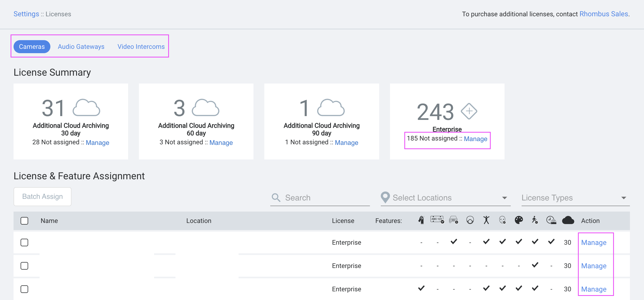Click the Features: label in table header
The image size is (644, 300).
[389, 221]
